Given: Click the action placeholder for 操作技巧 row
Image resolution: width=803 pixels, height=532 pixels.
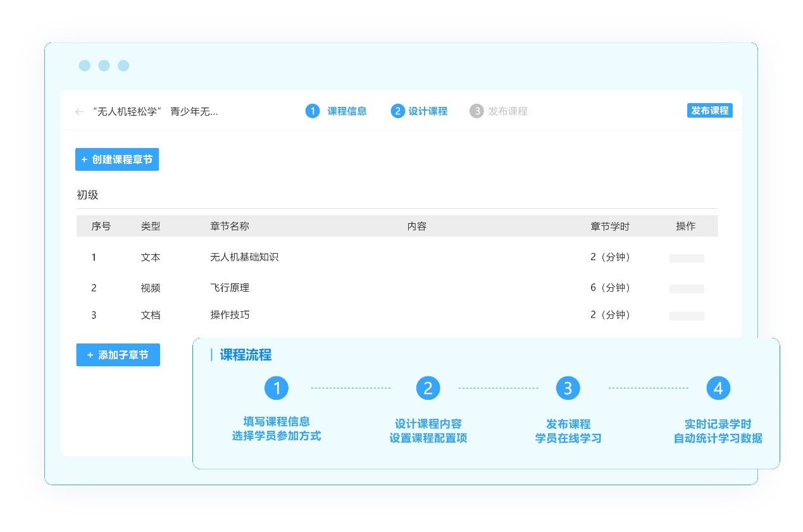Looking at the screenshot, I should (x=687, y=316).
